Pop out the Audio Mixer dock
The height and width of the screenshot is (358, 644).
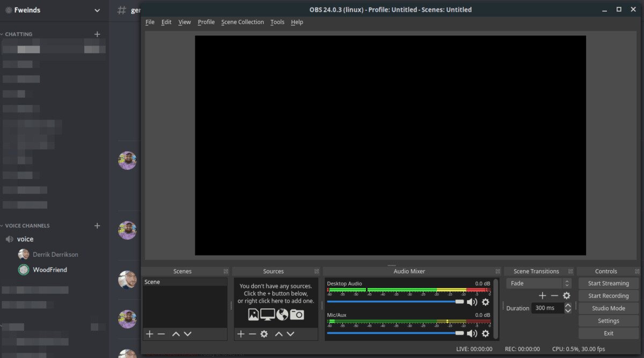[x=497, y=272]
